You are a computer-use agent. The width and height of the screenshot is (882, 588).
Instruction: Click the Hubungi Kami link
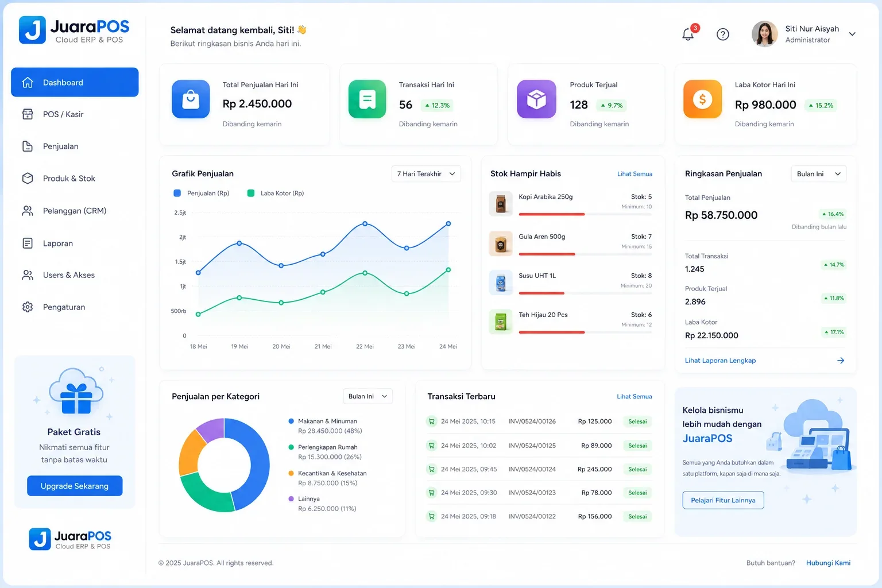coord(828,563)
